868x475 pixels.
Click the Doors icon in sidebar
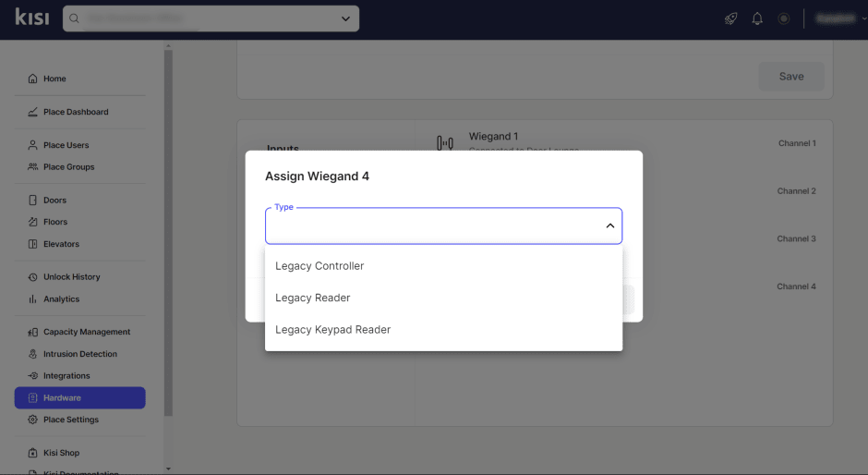coord(32,201)
